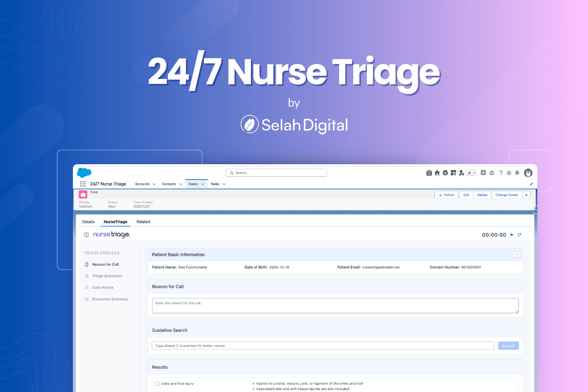Image resolution: width=588 pixels, height=392 pixels.
Task: Open the Setup gear icon
Action: tap(509, 173)
